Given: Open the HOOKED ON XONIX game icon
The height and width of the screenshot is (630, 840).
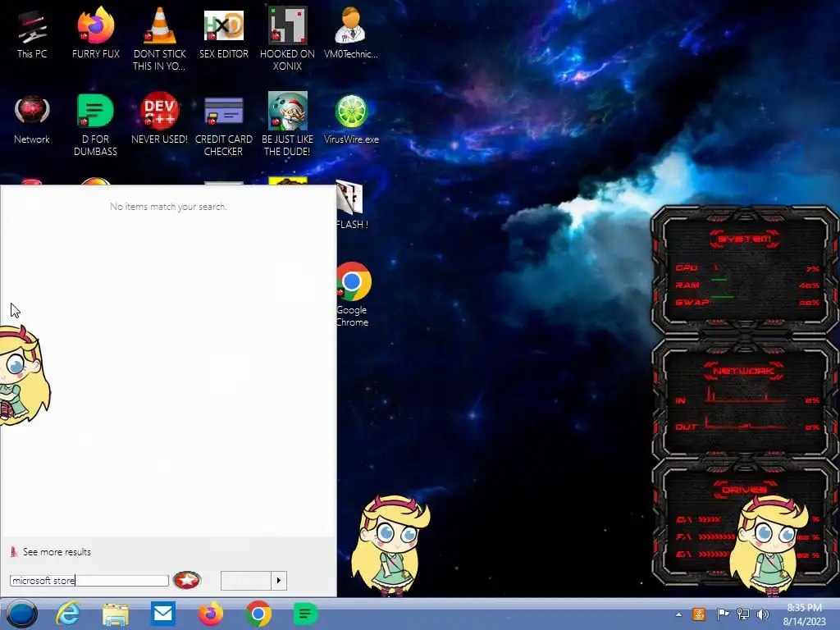Looking at the screenshot, I should [287, 39].
